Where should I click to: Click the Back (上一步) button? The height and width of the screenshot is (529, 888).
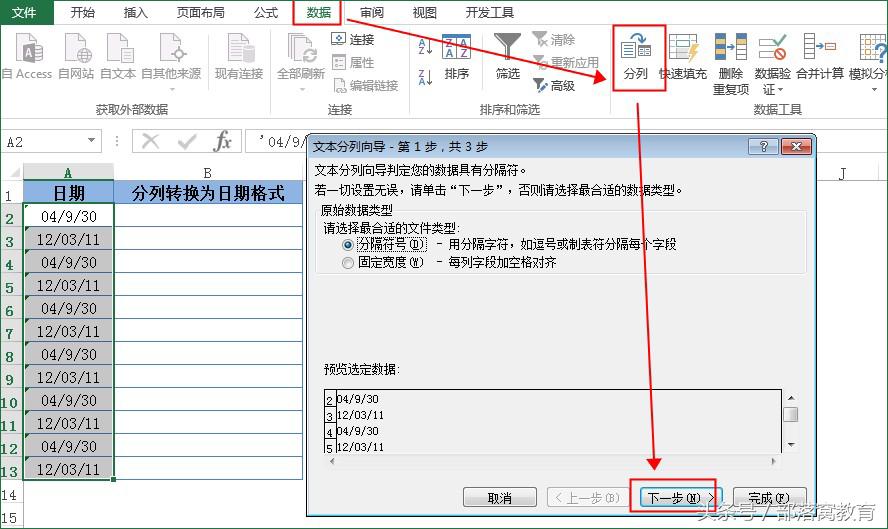(x=587, y=498)
